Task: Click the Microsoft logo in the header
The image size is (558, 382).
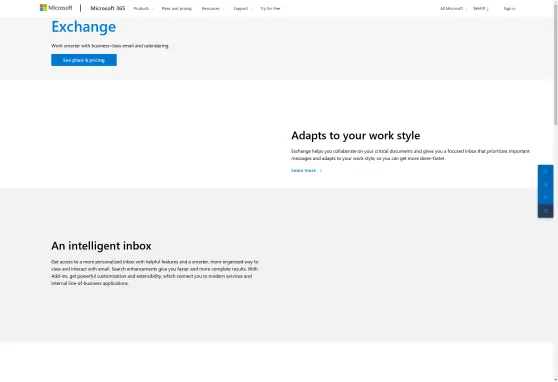Action: 56,7
